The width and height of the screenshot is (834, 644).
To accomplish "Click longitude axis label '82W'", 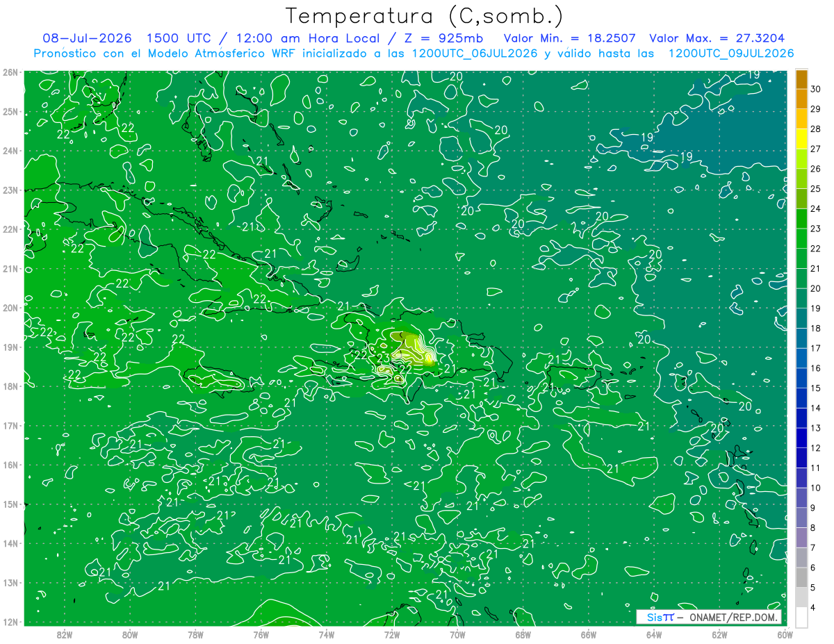I will tap(64, 634).
